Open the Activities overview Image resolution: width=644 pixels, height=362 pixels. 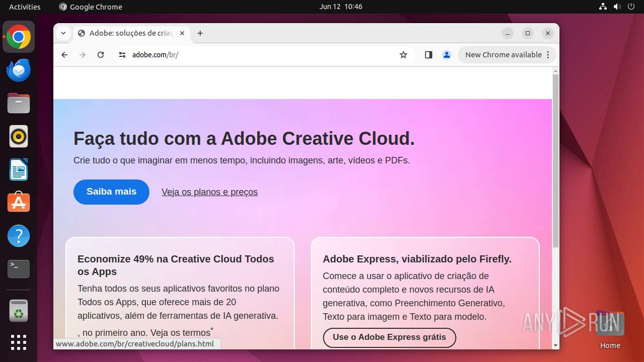pos(25,7)
